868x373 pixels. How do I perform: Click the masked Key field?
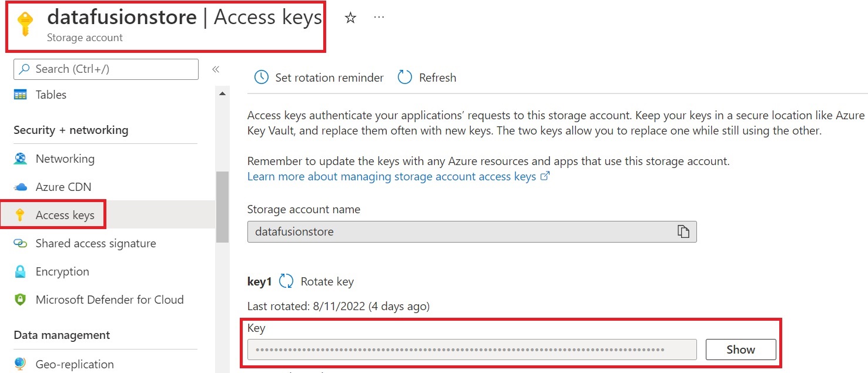[471, 350]
